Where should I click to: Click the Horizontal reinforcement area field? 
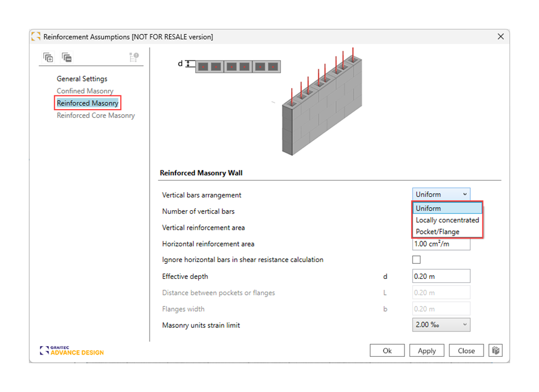pyautogui.click(x=441, y=244)
